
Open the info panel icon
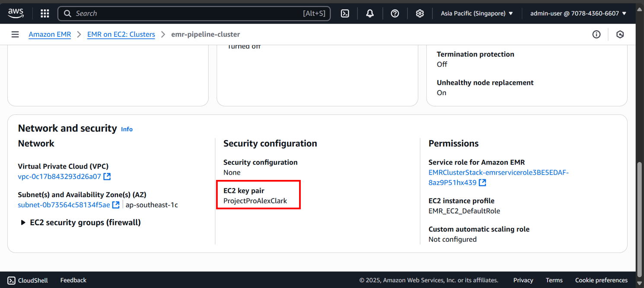(x=596, y=35)
